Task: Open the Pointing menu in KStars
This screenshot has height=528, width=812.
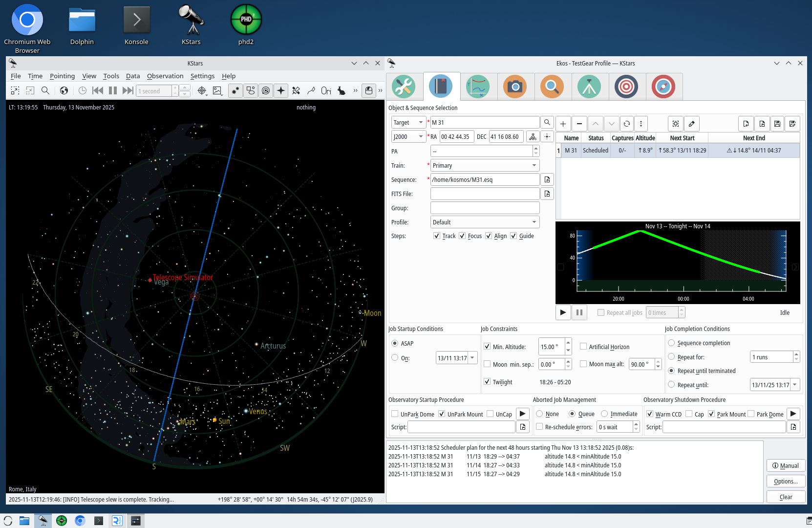Action: click(x=63, y=76)
